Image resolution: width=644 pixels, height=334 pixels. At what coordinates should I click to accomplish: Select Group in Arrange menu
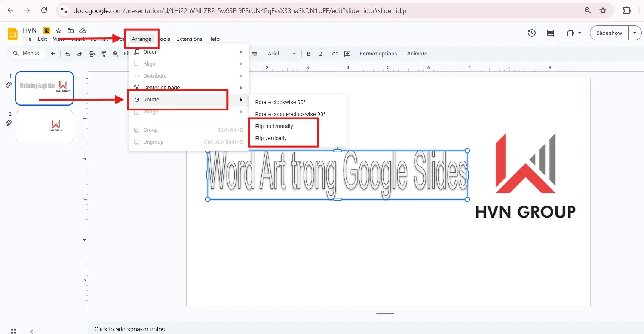click(x=189, y=130)
